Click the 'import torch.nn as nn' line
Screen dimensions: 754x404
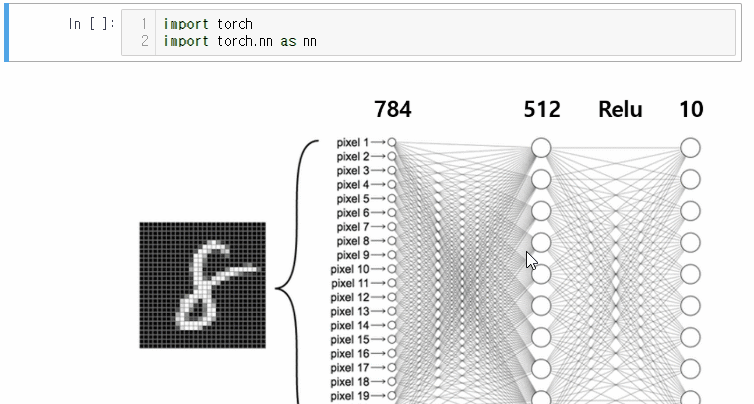[240, 41]
